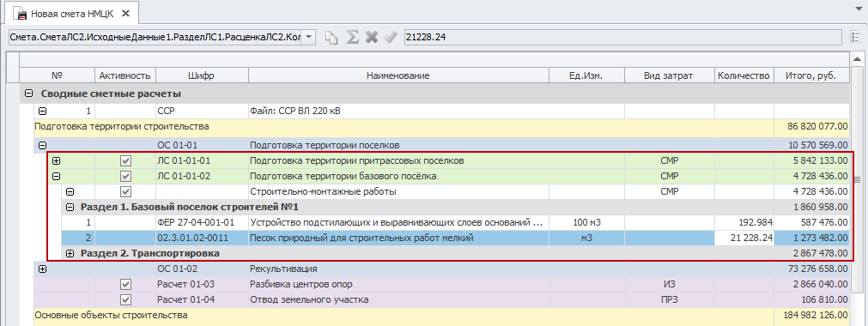Click the total 184 982 126.00 cell
Viewport: 868px width, 326px height.
(811, 316)
